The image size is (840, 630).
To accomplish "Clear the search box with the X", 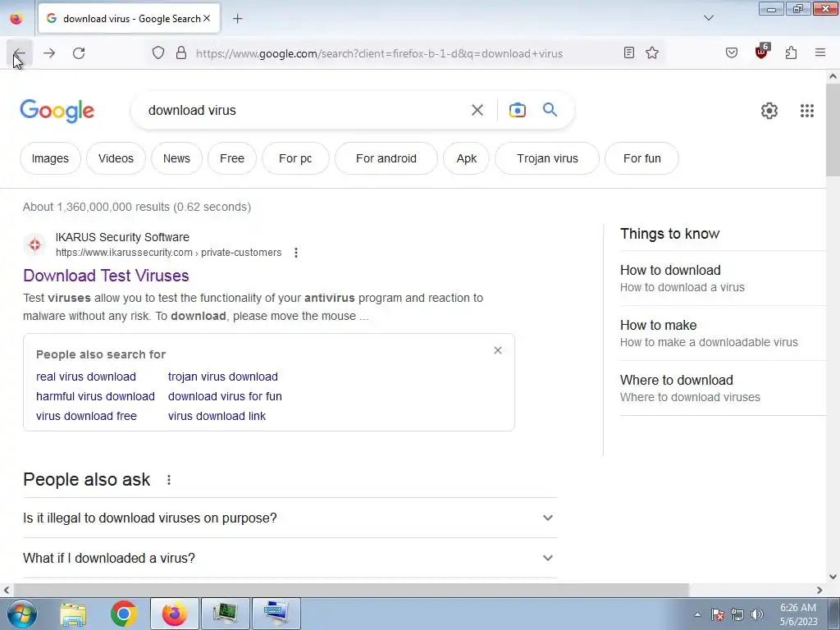I will click(x=477, y=111).
